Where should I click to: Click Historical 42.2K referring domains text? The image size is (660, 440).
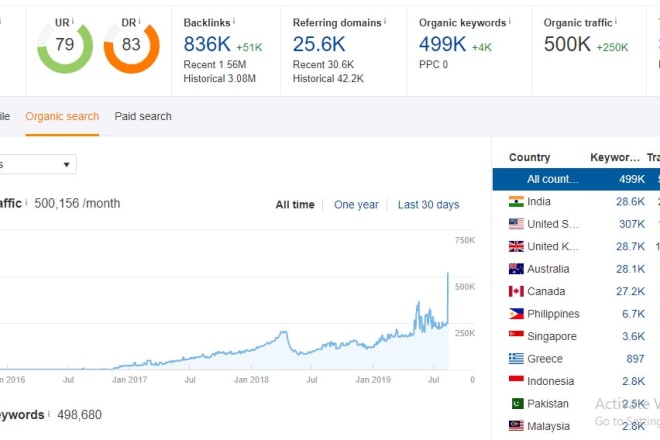(x=328, y=78)
